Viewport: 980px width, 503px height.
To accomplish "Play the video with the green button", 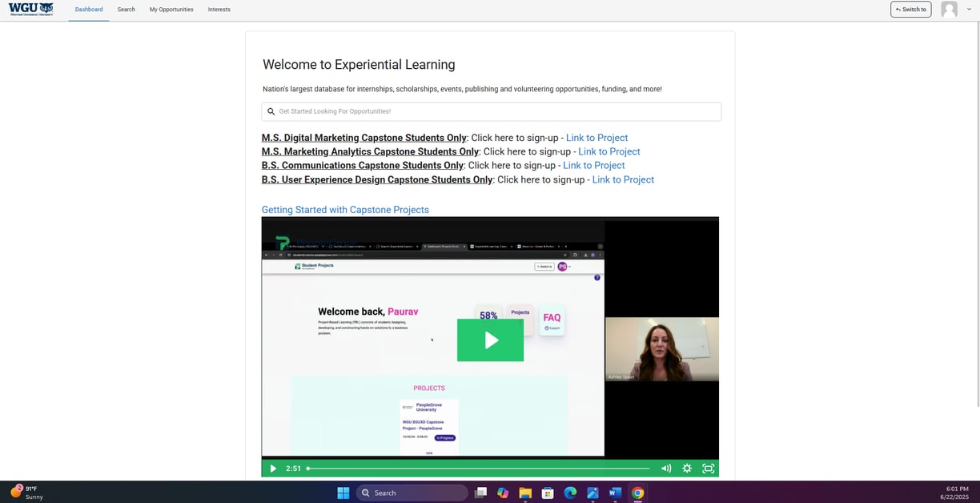I will click(x=490, y=340).
